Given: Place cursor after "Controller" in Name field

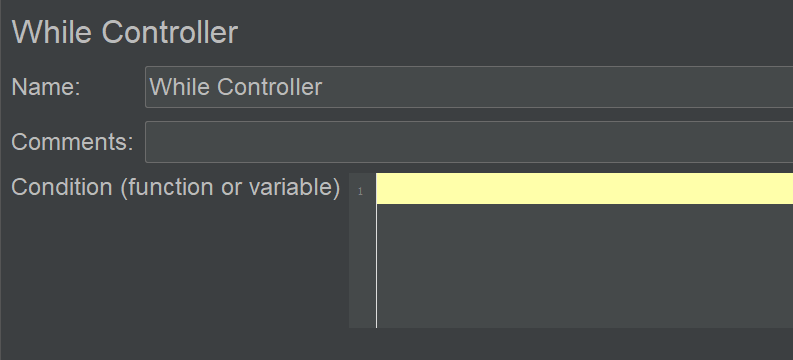Looking at the screenshot, I should pos(324,87).
